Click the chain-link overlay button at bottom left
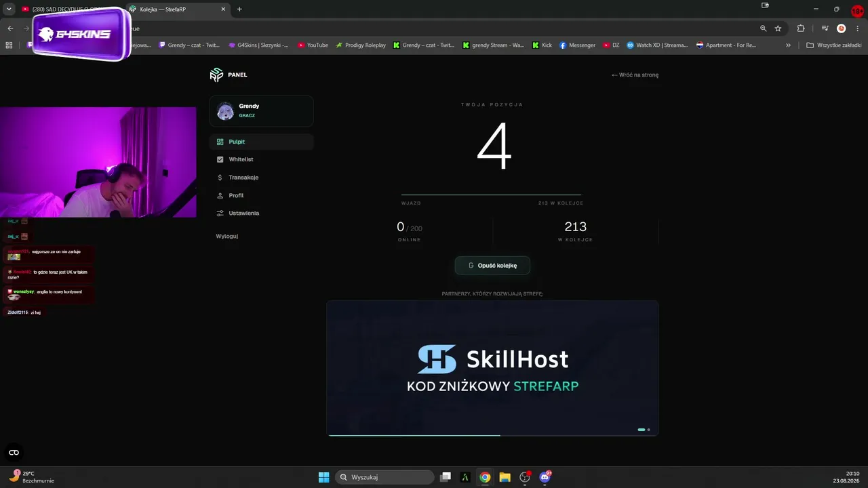868x488 pixels. (x=14, y=453)
